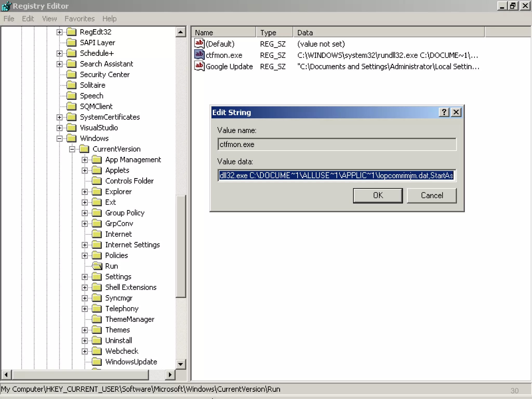Screen dimensions: 532x399
Task: Open the Edit menu
Action: click(x=28, y=19)
